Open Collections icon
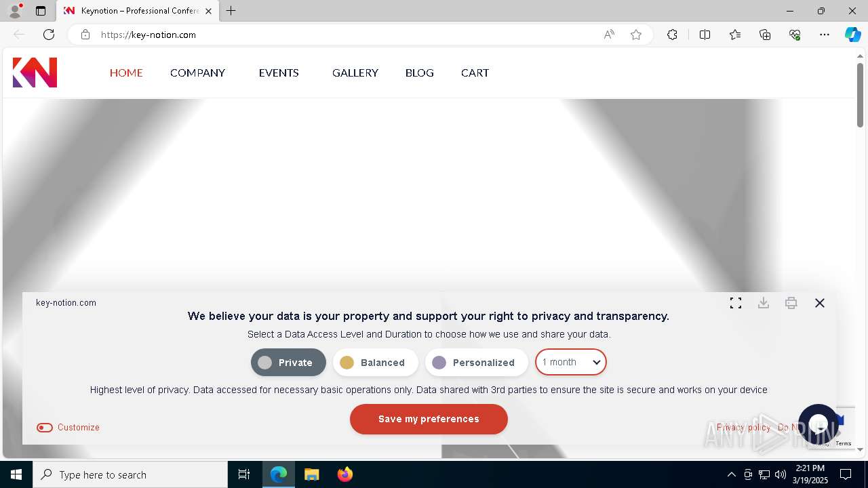Screen dimensions: 868x488 [x=765, y=35]
